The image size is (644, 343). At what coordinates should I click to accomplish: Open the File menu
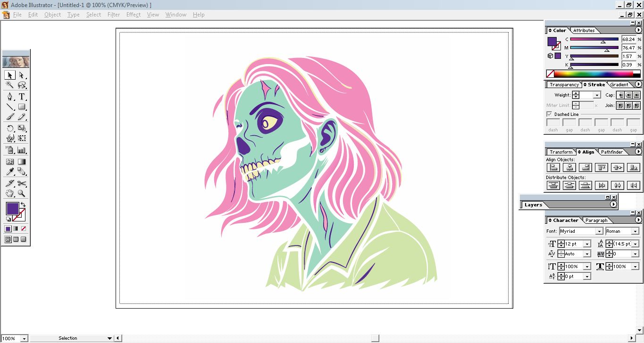(17, 15)
